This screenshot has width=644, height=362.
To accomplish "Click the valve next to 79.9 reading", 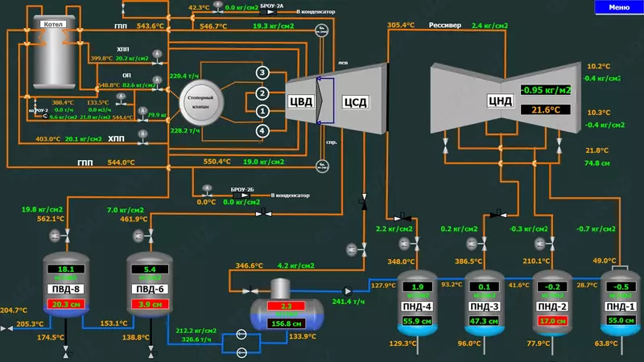I will point(142,115).
